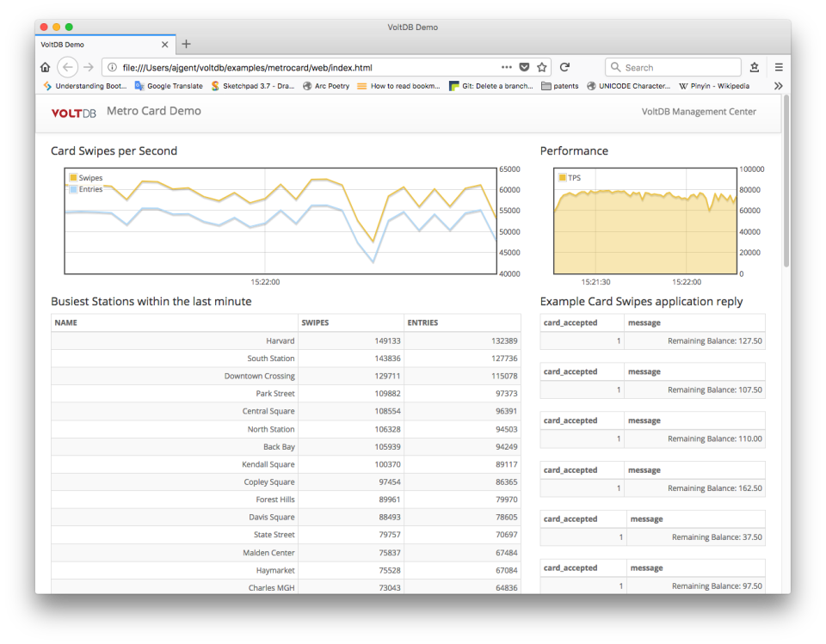
Task: Click entries value 127736
Action: (x=504, y=358)
